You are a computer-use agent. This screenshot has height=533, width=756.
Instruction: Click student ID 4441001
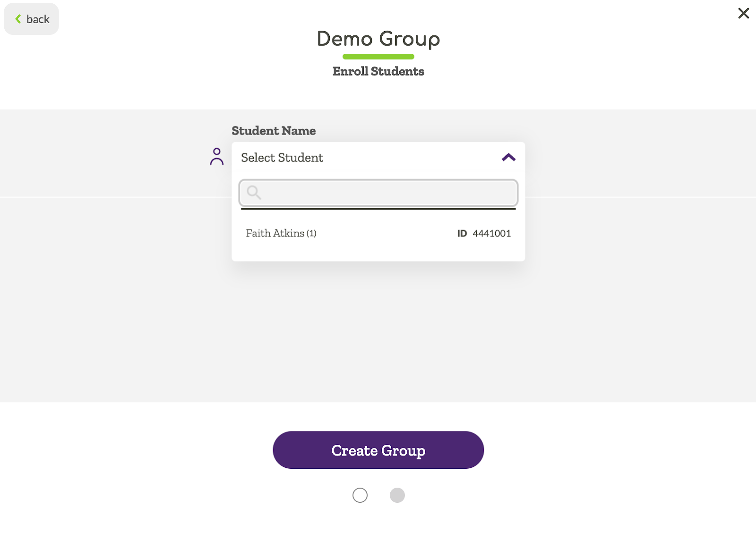[x=491, y=233]
